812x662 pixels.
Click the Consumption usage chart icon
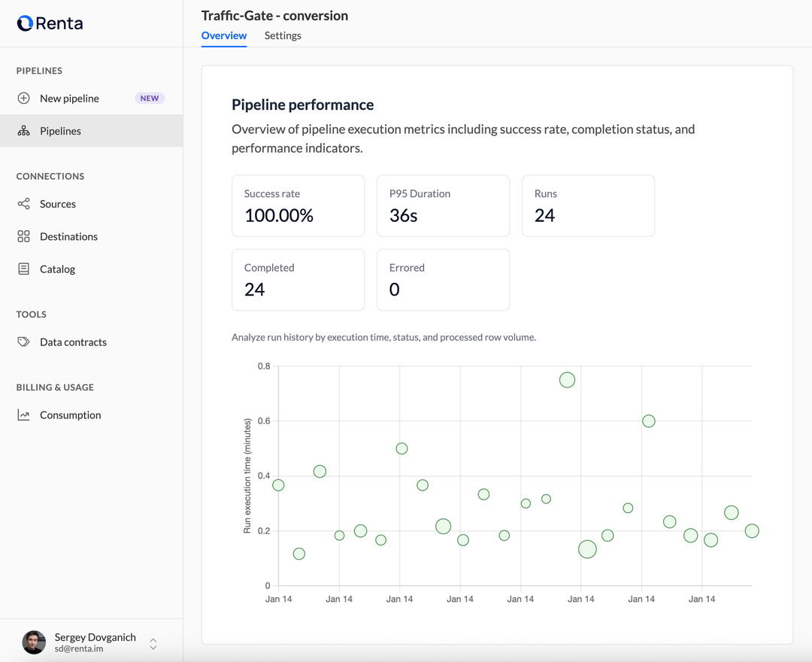click(x=23, y=415)
